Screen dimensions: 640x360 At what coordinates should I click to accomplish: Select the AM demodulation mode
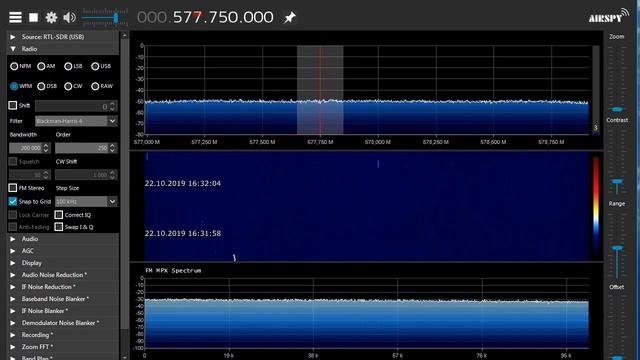point(41,66)
